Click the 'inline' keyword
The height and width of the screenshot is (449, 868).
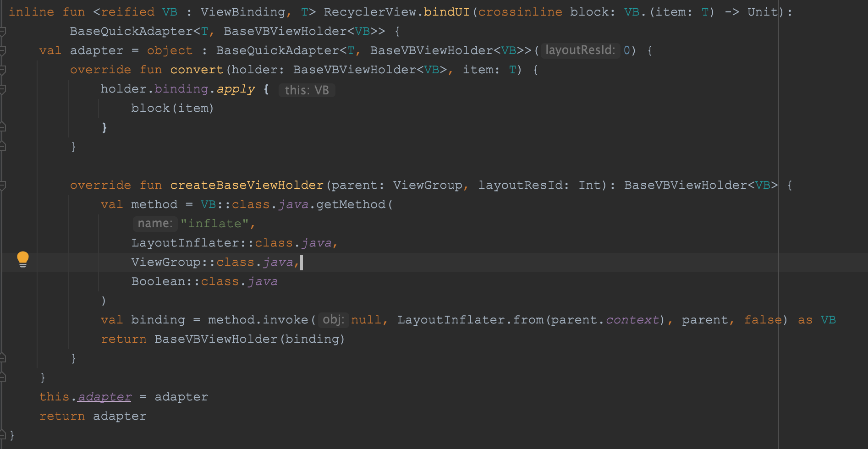31,12
